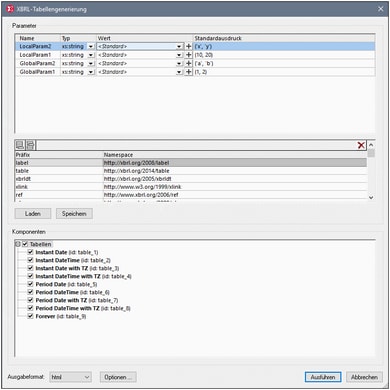Screen dimensions: 390x390
Task: Uncheck the Tabellen root checkbox
Action: click(x=25, y=244)
